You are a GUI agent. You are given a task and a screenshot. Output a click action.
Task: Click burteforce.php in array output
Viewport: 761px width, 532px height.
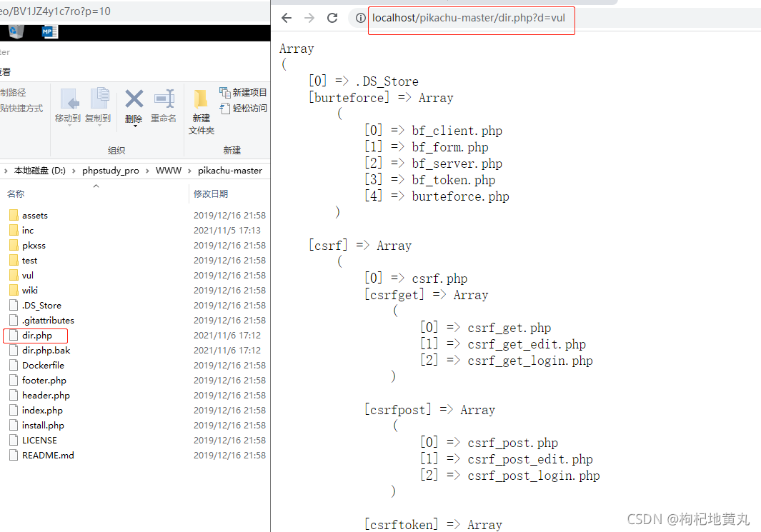tap(460, 196)
